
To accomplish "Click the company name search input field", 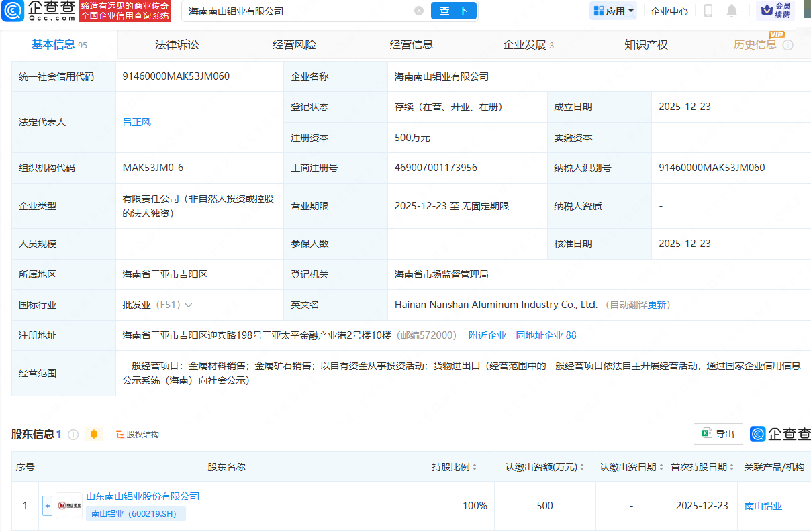I will [295, 11].
